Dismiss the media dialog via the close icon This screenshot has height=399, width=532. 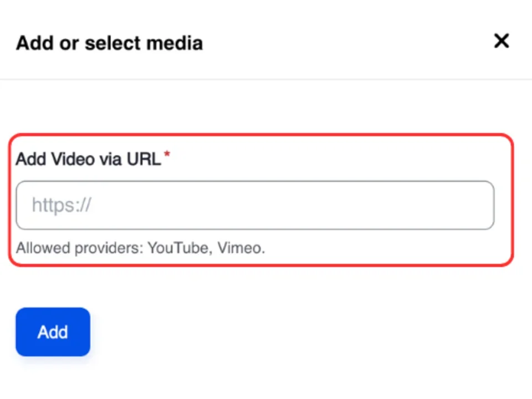point(502,41)
